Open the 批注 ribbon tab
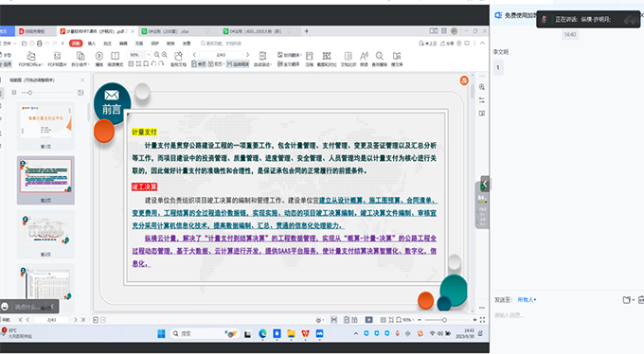 pyautogui.click(x=108, y=44)
